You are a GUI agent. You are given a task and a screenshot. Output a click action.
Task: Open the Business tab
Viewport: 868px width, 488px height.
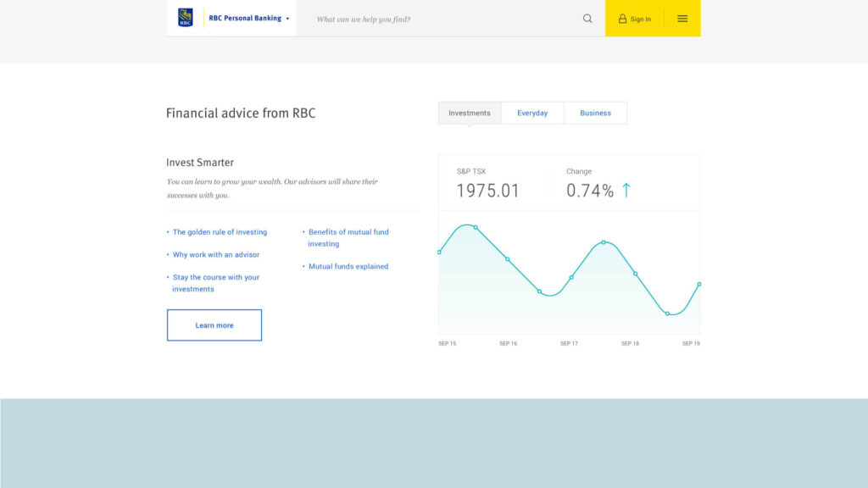pyautogui.click(x=595, y=113)
